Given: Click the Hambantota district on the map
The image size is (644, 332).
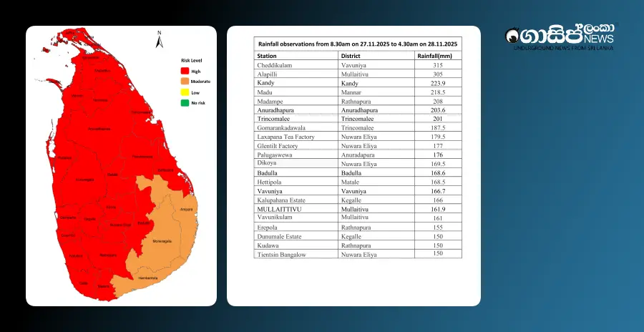Looking at the screenshot, I should [x=149, y=277].
